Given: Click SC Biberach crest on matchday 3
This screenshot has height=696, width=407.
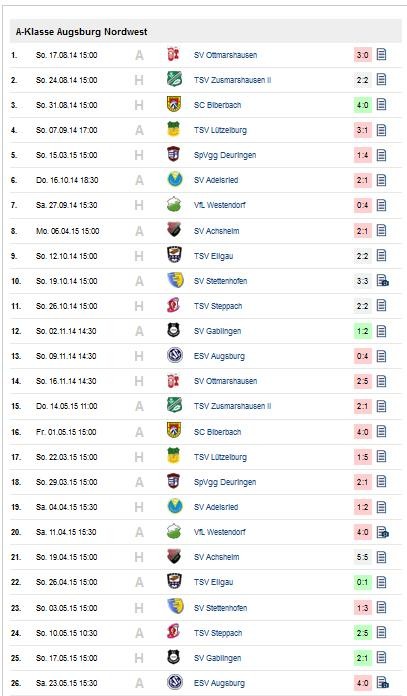Looking at the screenshot, I should (x=174, y=105).
